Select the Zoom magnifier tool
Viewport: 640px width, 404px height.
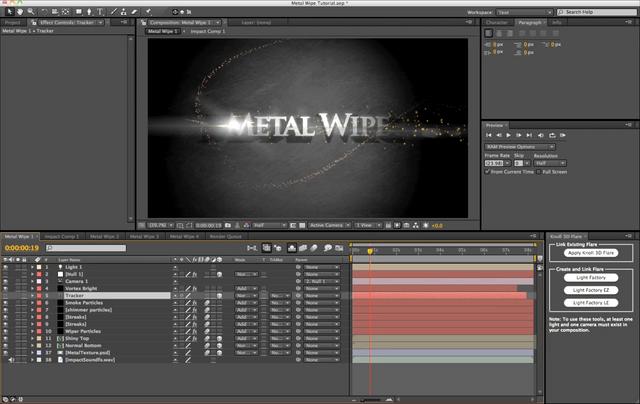coord(32,11)
